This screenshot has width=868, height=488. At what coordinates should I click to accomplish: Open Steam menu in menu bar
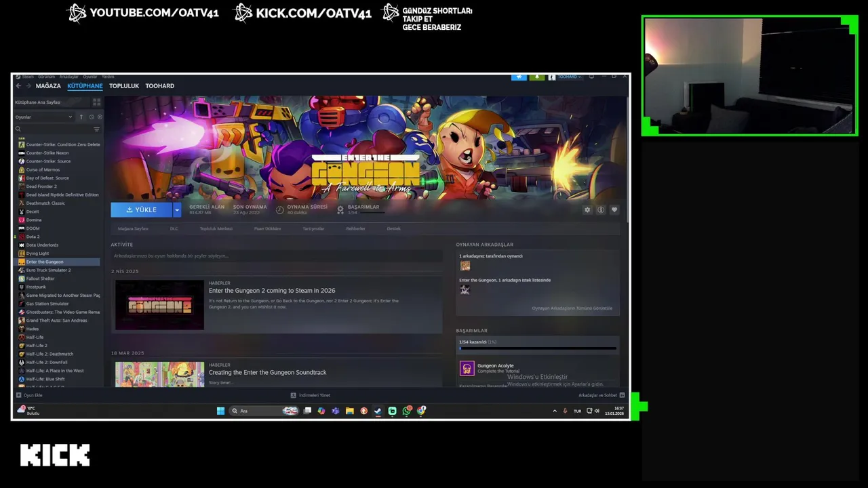(x=28, y=77)
